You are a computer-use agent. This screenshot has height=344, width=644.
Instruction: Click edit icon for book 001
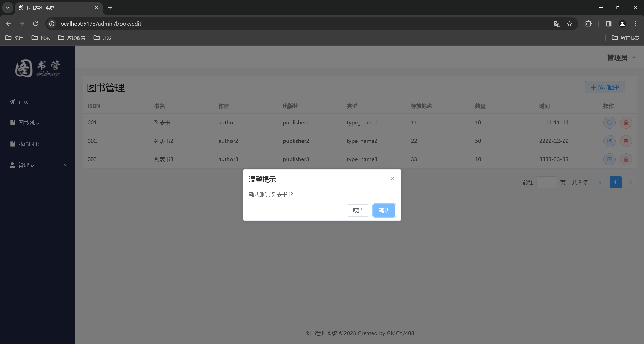pos(609,123)
